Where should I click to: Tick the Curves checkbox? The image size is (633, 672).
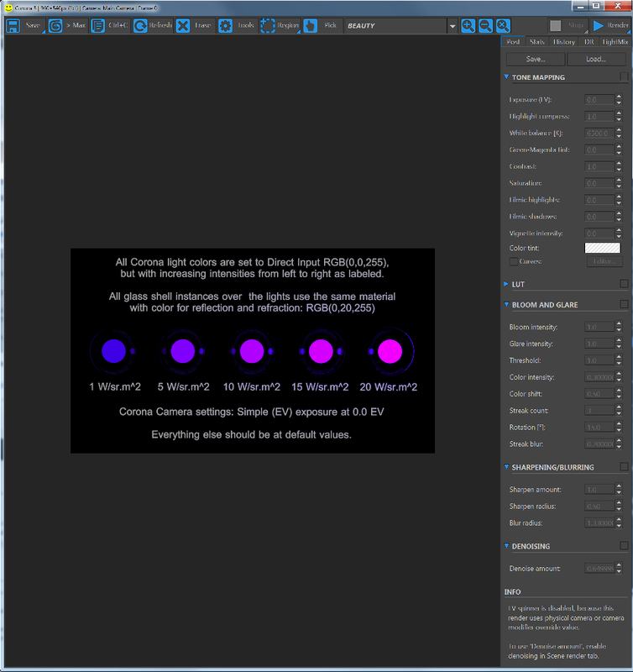(x=514, y=261)
